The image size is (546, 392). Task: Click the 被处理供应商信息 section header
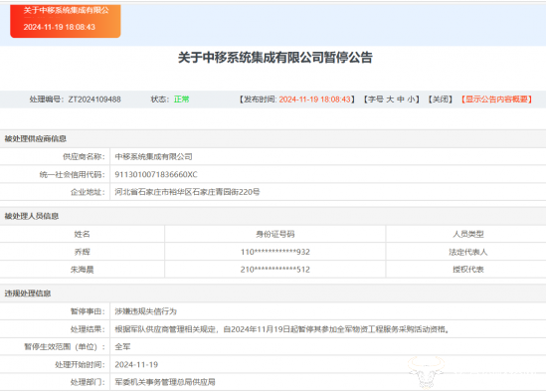pyautogui.click(x=35, y=138)
